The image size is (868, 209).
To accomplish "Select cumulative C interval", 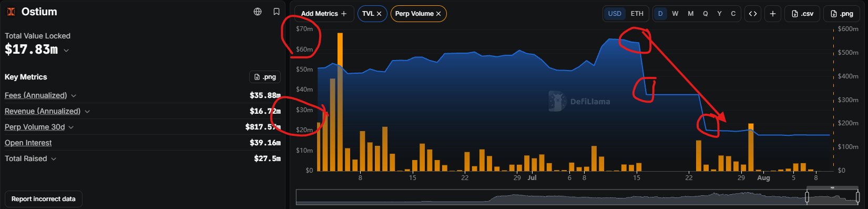I will pos(733,14).
